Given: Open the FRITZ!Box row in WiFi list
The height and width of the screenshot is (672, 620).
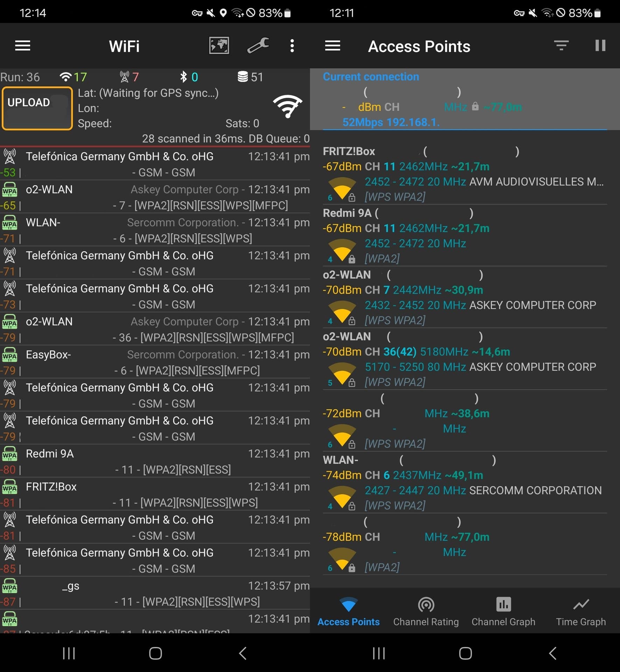Looking at the screenshot, I should point(155,494).
